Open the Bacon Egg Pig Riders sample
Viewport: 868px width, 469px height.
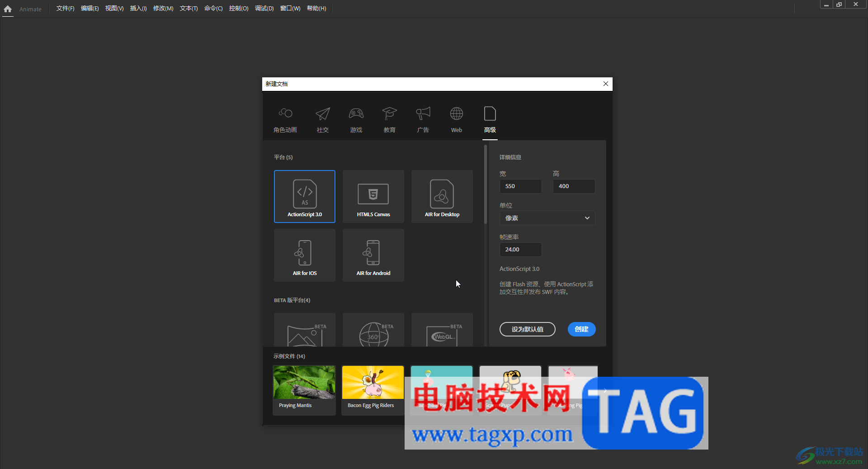pos(373,390)
